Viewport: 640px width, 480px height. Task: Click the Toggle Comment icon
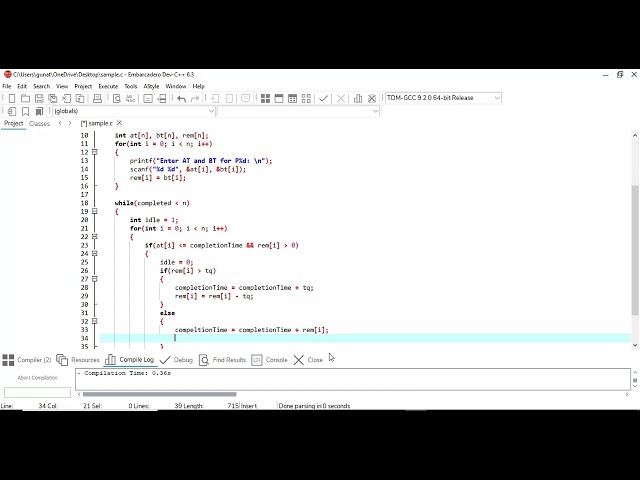pyautogui.click(x=245, y=98)
